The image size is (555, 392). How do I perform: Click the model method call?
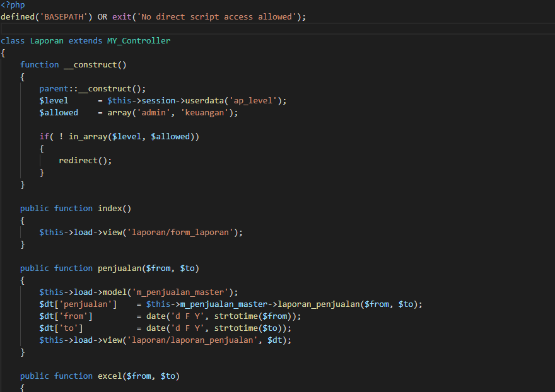pyautogui.click(x=114, y=292)
